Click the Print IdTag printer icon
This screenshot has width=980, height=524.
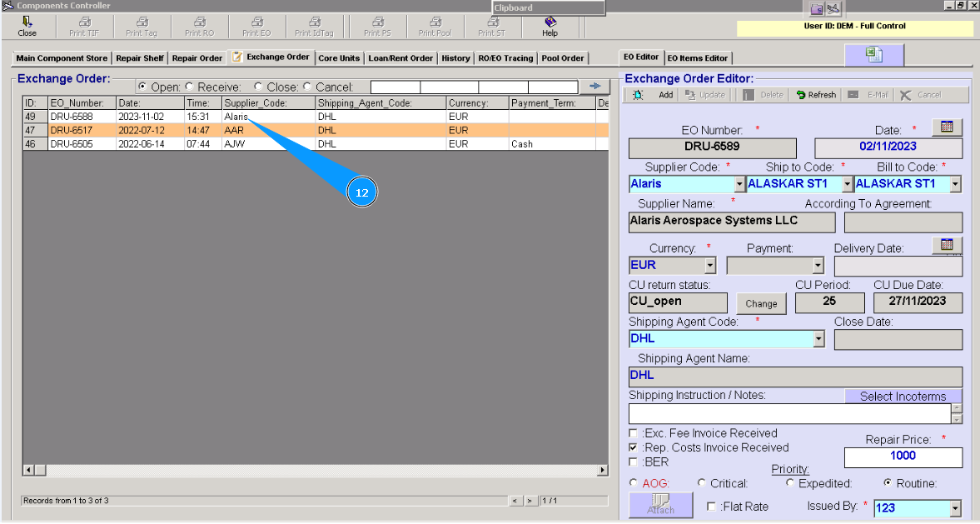(315, 22)
